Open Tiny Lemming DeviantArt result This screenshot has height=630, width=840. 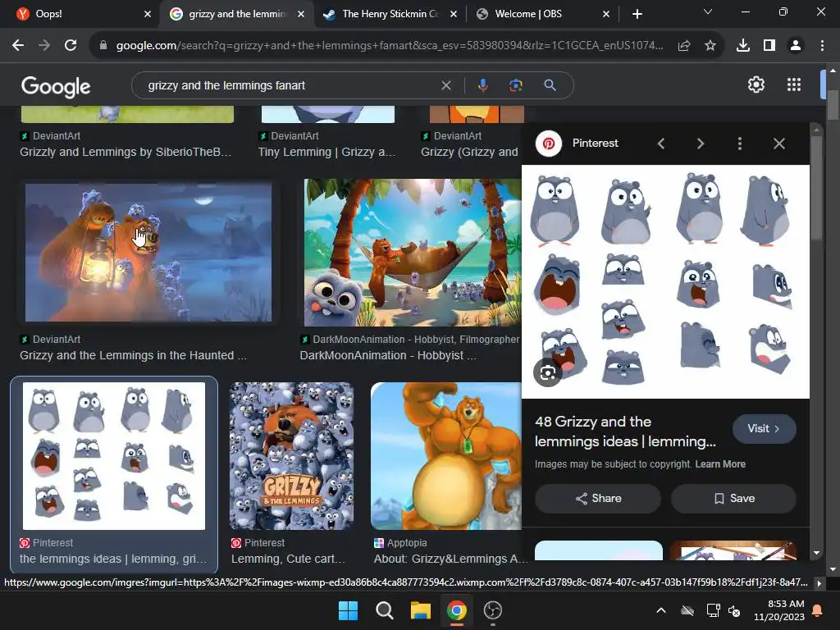[326, 152]
